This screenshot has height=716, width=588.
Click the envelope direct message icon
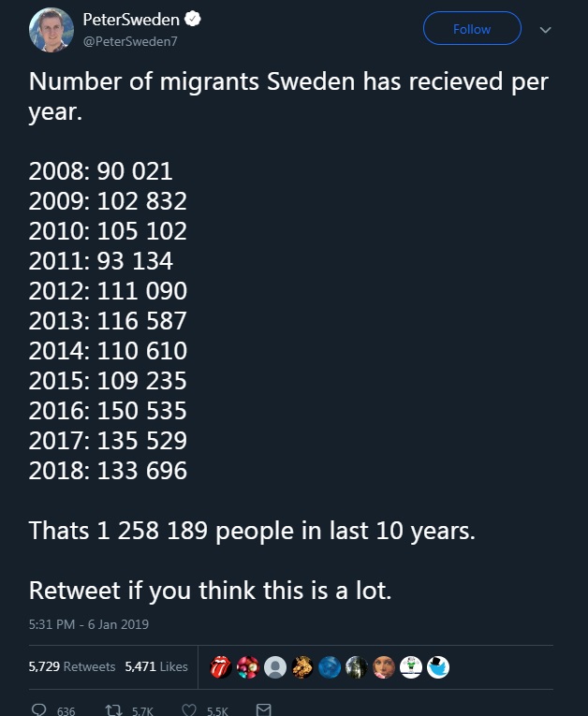[x=263, y=710]
